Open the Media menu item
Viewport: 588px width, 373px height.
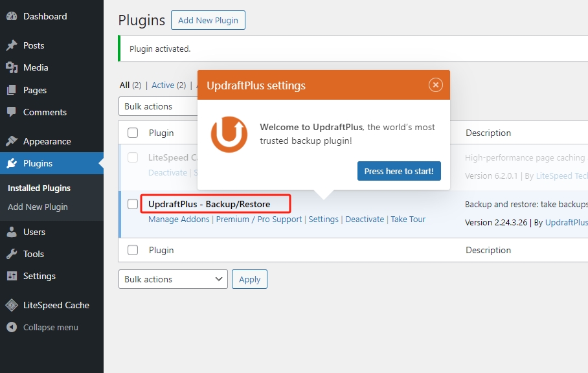[36, 67]
